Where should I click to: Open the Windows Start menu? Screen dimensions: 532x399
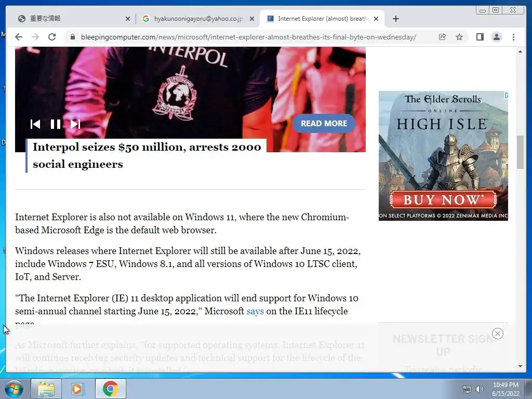point(14,389)
